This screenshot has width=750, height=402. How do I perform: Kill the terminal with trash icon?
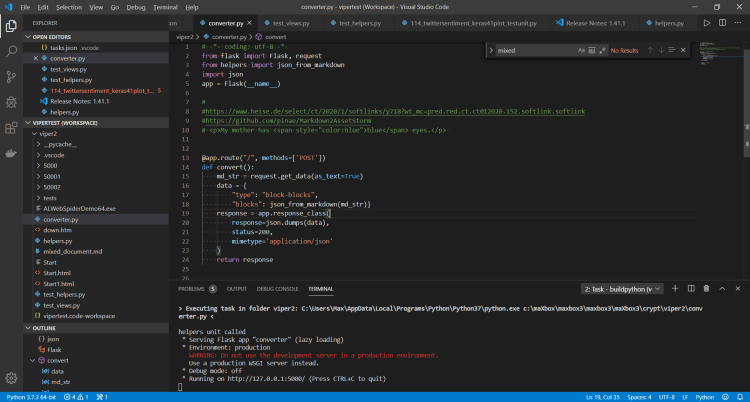(706, 289)
